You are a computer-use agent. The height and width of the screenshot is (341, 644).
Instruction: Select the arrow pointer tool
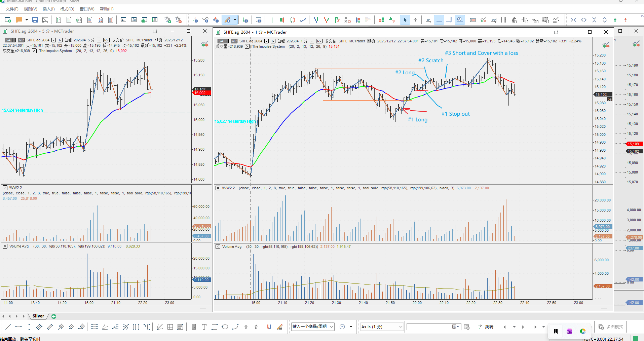[405, 20]
